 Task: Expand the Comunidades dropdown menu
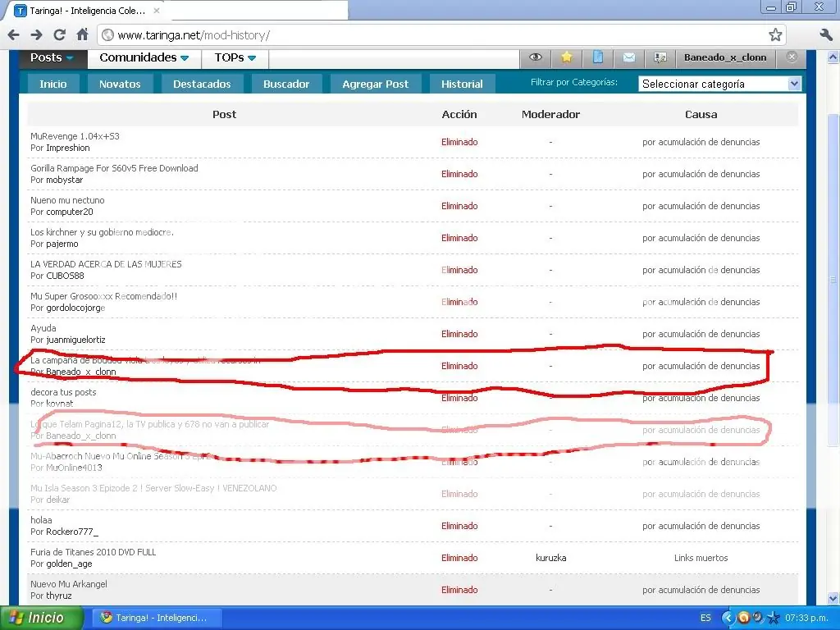click(x=144, y=58)
